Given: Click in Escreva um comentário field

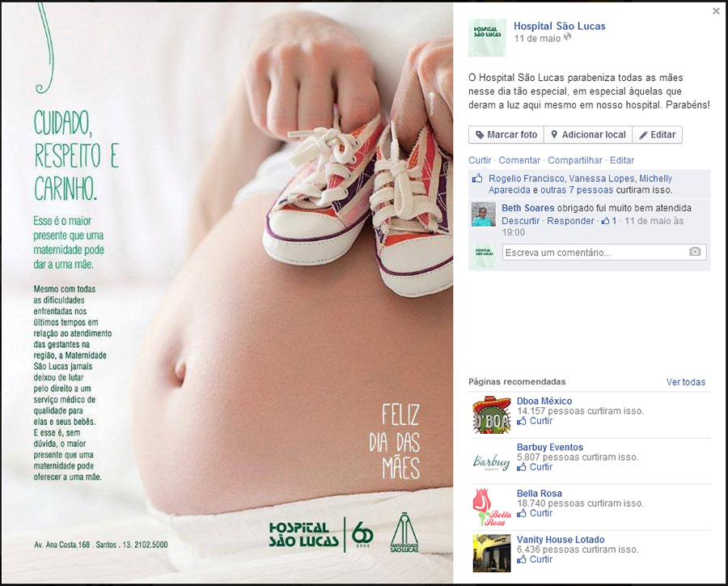Looking at the screenshot, I should click(604, 253).
